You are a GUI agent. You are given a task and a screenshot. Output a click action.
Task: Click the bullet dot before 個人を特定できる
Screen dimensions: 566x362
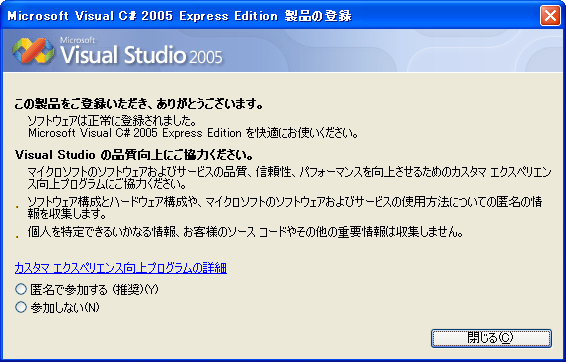[17, 237]
